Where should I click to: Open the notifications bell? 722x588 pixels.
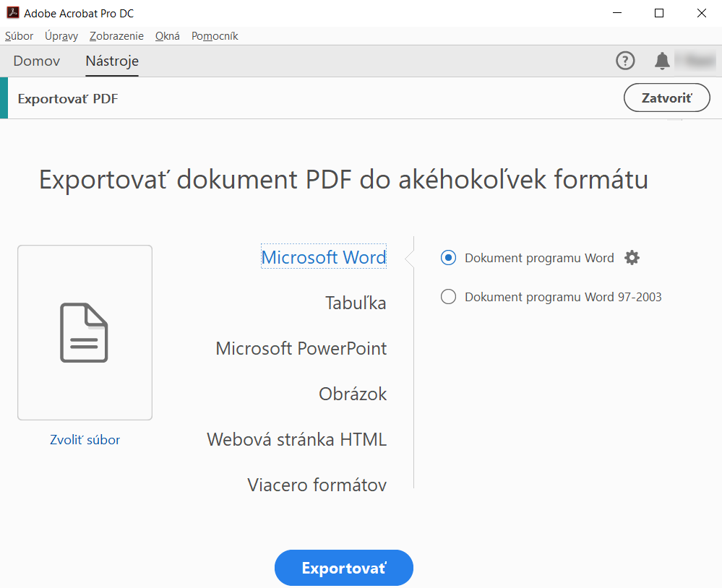pos(661,61)
